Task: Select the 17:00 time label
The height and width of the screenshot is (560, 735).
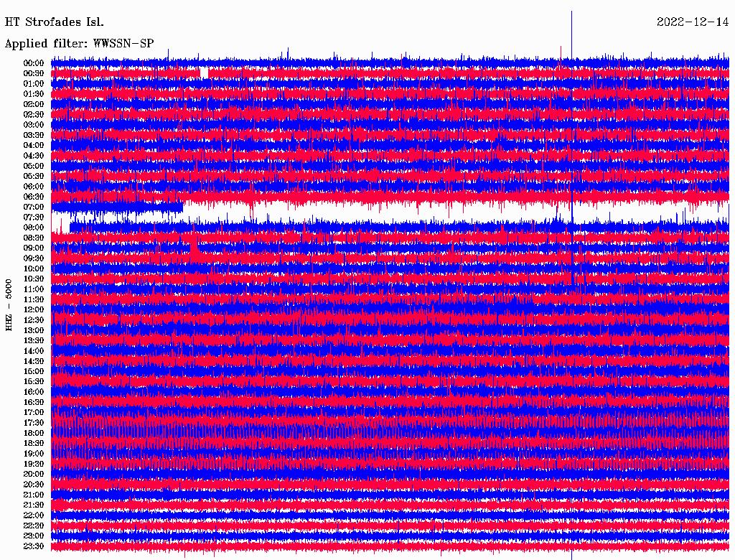Action: pos(34,413)
